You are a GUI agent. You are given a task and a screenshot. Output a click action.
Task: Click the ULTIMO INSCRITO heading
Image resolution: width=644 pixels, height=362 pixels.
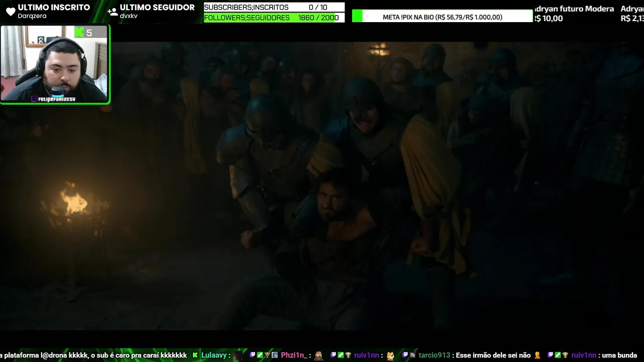coord(54,7)
